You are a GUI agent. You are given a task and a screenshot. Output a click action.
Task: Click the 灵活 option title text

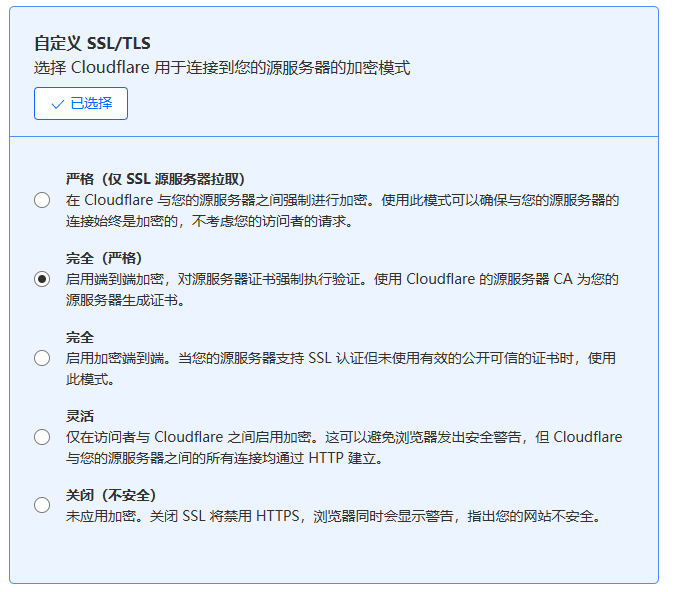point(79,416)
